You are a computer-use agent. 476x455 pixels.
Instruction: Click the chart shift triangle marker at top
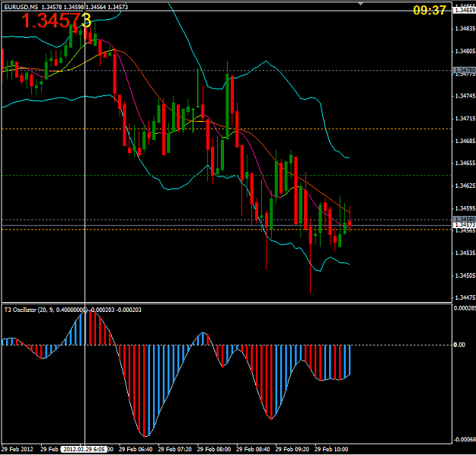[x=360, y=4]
